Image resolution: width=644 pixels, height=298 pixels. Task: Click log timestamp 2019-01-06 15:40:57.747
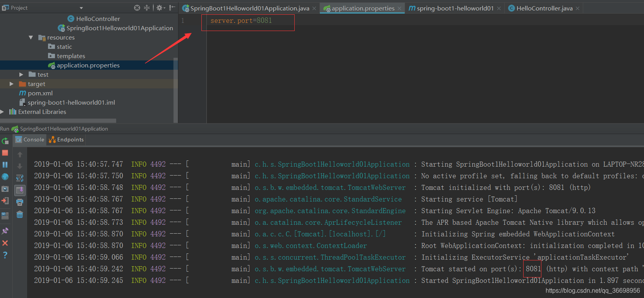tap(79, 164)
